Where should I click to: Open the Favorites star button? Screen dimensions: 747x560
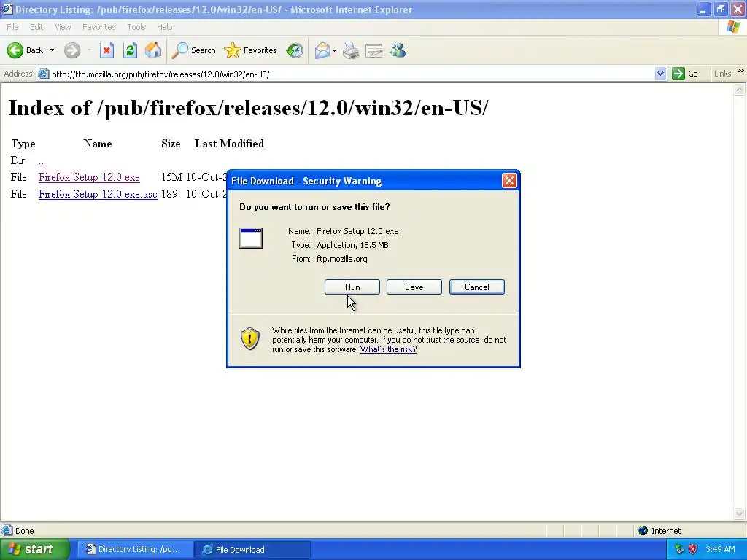pyautogui.click(x=251, y=50)
